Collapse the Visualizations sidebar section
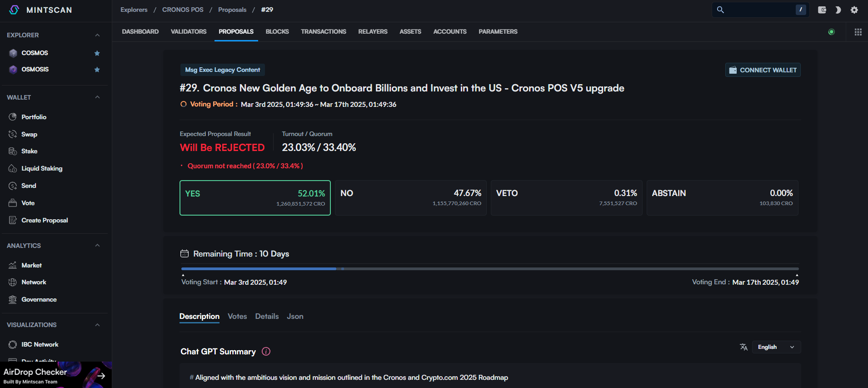868x388 pixels. [97, 325]
